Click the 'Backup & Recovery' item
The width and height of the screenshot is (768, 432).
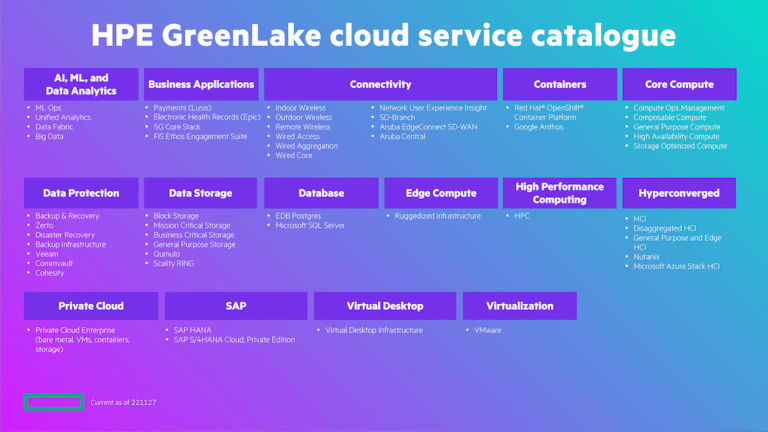tap(67, 216)
